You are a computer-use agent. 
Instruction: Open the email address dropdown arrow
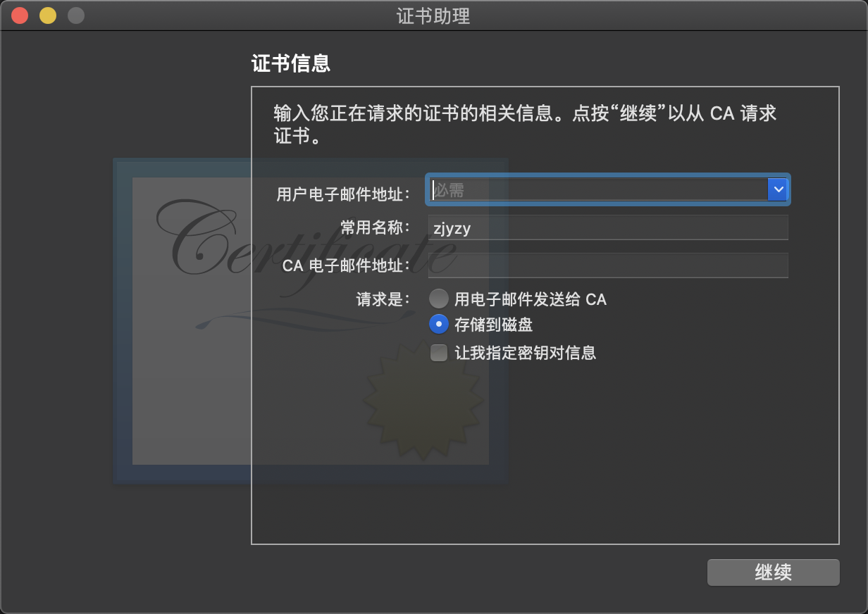[x=778, y=189]
